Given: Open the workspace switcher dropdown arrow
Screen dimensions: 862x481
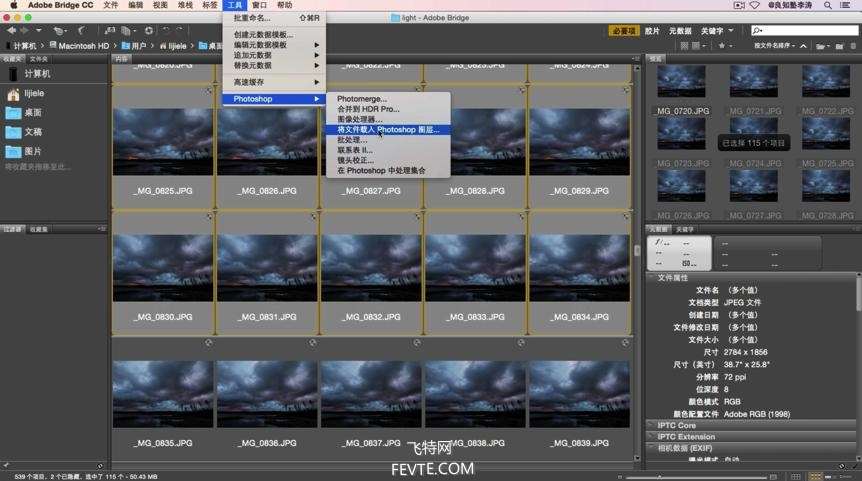Looking at the screenshot, I should pyautogui.click(x=731, y=30).
